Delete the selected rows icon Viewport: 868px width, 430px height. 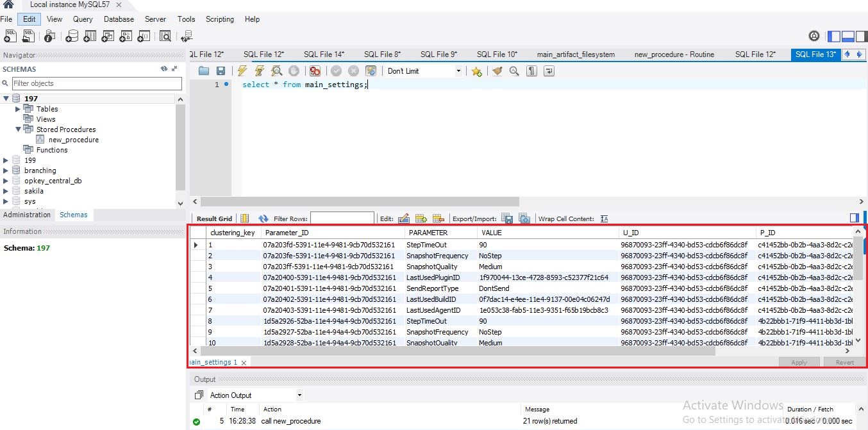click(438, 219)
